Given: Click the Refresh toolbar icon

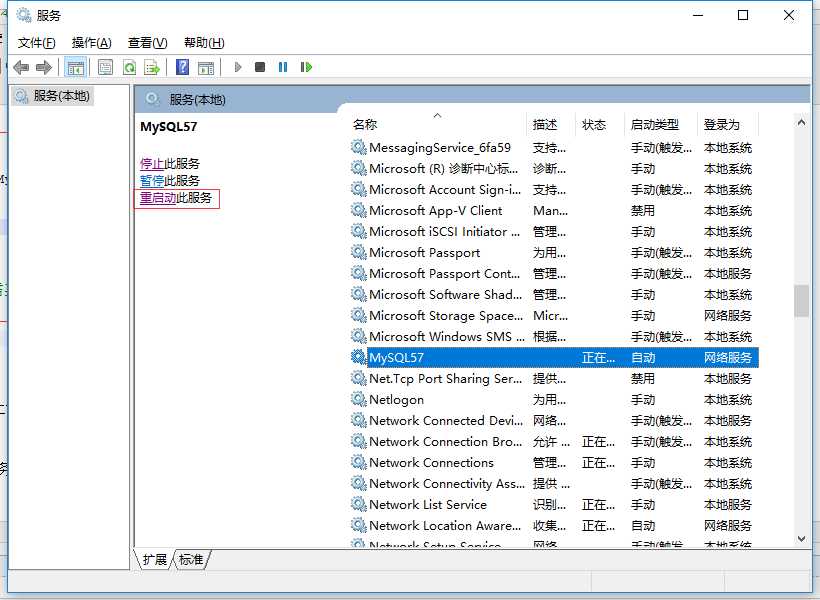Looking at the screenshot, I should pyautogui.click(x=129, y=67).
